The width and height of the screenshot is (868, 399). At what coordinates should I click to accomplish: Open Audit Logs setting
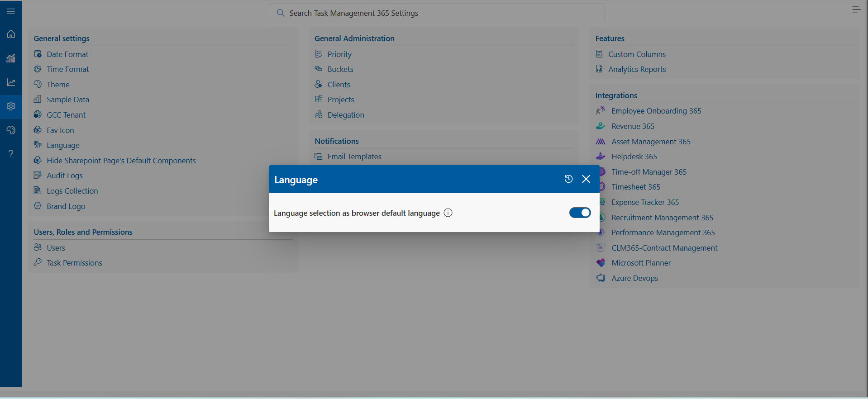pos(65,176)
